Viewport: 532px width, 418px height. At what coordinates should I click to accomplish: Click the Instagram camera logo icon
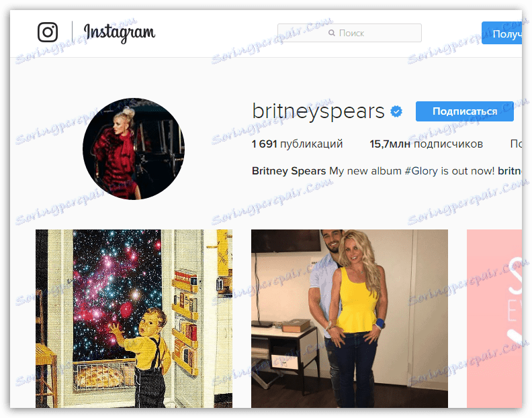48,32
